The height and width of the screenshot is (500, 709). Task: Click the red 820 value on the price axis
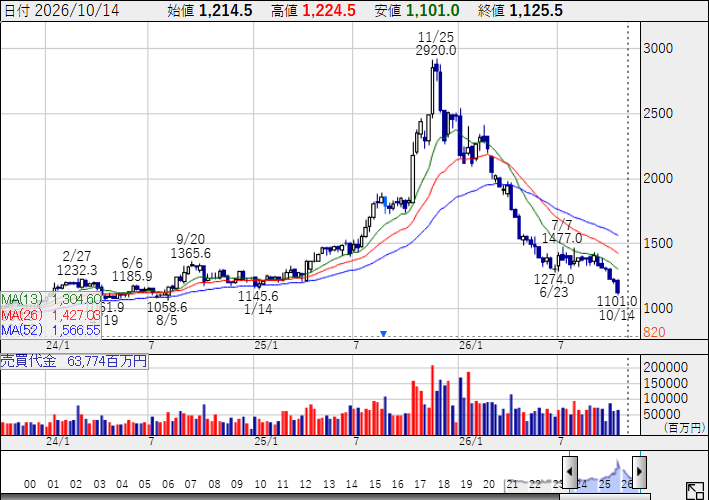click(x=654, y=332)
